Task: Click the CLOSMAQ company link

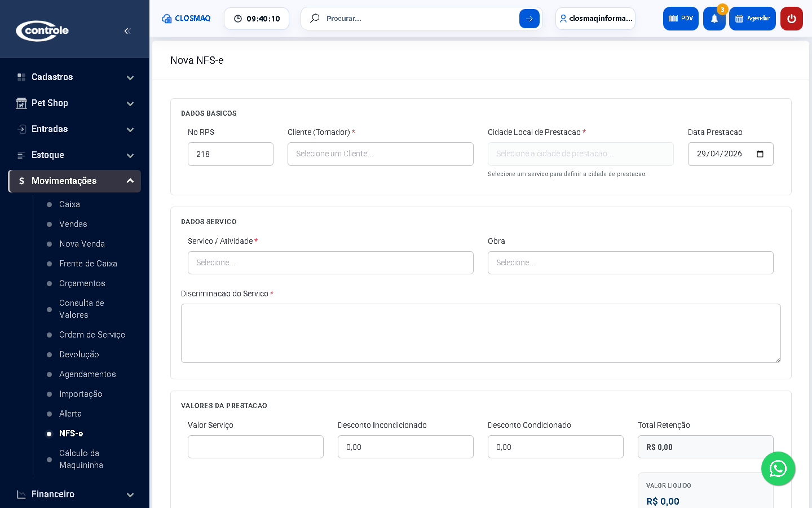Action: [186, 19]
